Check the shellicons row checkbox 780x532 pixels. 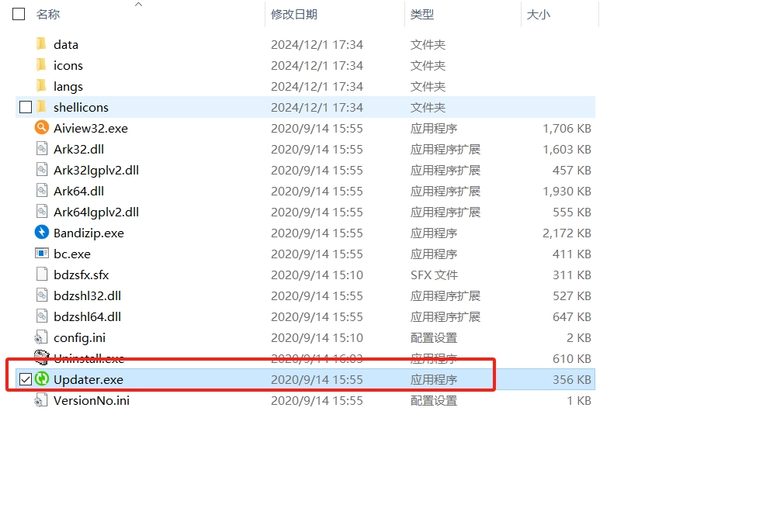(26, 107)
